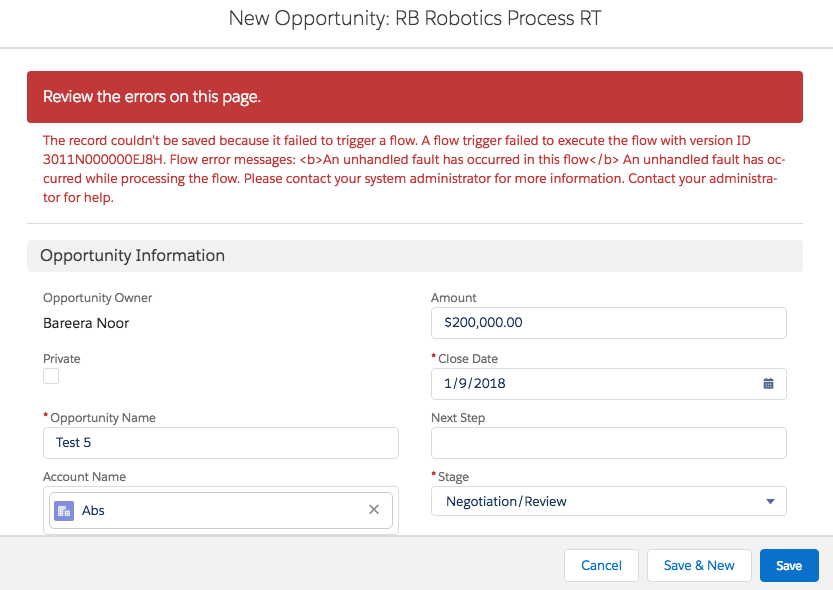Screen dimensions: 833x590
Task: Click the Stage field label
Action: pyautogui.click(x=453, y=477)
